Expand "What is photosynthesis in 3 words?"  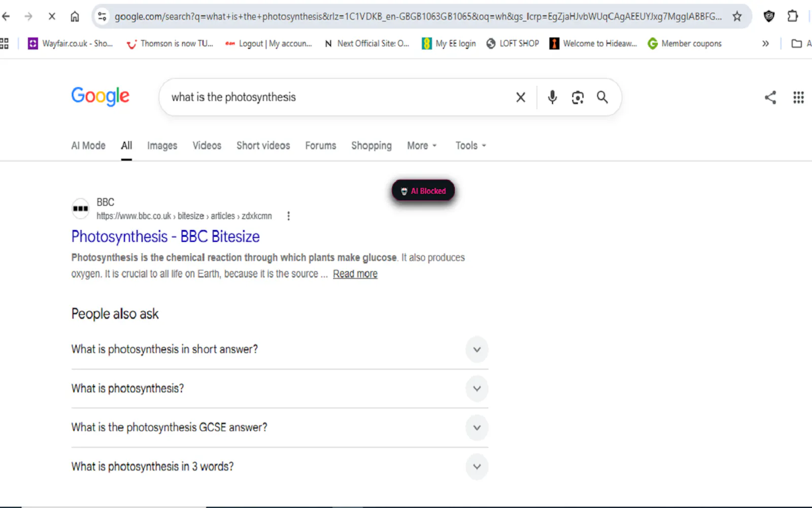pyautogui.click(x=280, y=467)
